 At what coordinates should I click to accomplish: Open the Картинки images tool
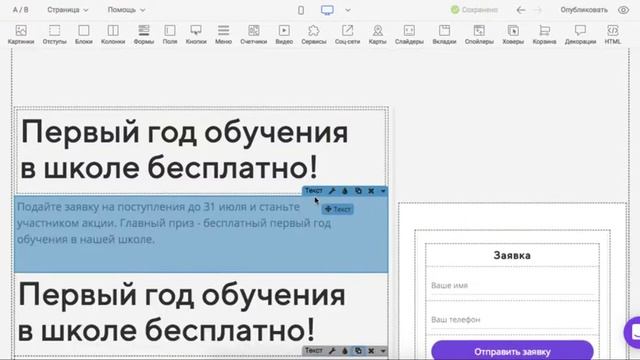click(x=21, y=35)
